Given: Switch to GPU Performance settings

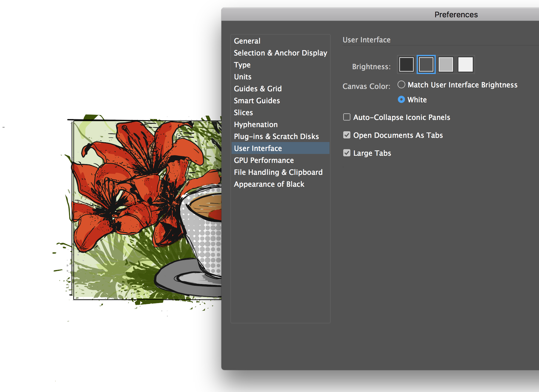Looking at the screenshot, I should 264,160.
